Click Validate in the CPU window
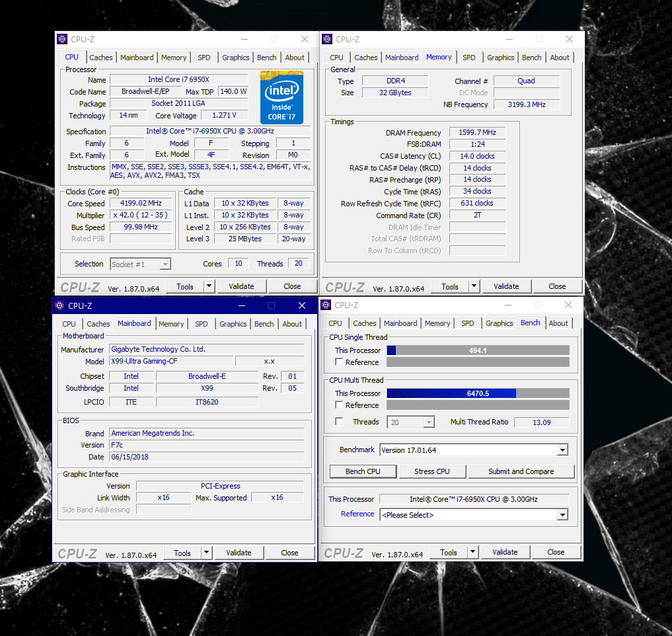Image resolution: width=672 pixels, height=636 pixels. click(x=241, y=286)
